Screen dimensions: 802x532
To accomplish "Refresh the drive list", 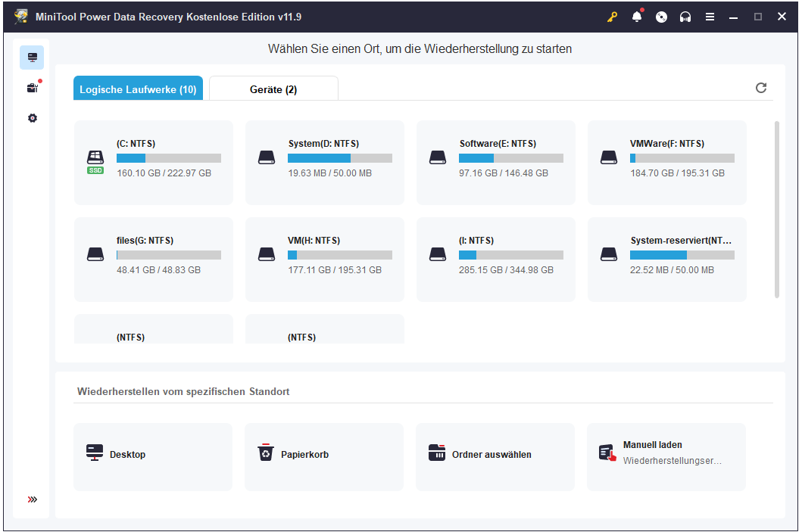I will pyautogui.click(x=761, y=88).
